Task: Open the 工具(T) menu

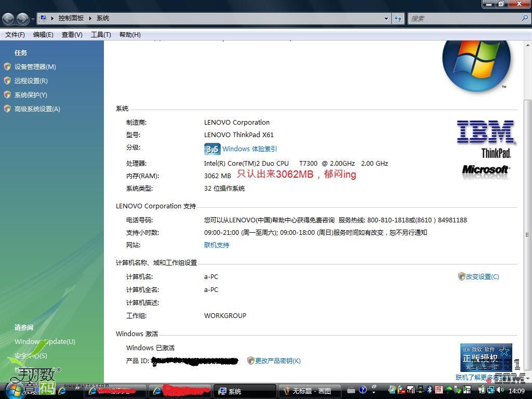Action: (101, 34)
